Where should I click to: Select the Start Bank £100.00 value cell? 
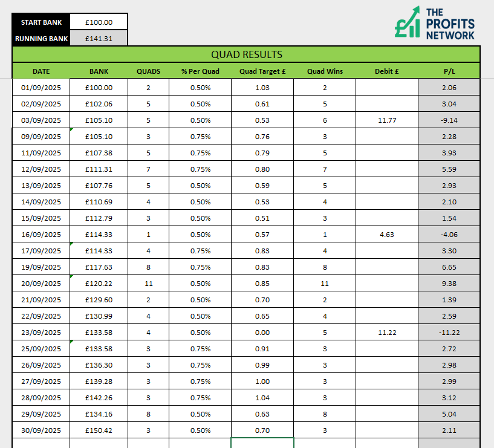99,22
